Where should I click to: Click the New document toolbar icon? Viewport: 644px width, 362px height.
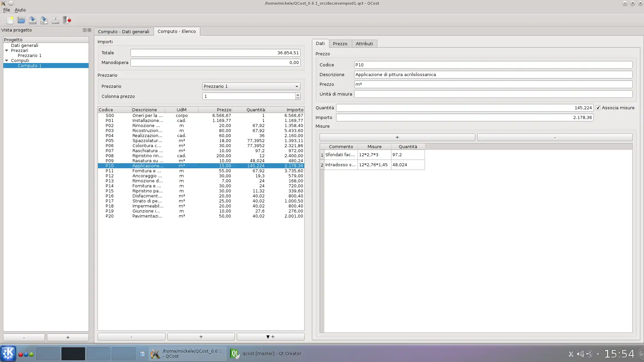(x=10, y=20)
